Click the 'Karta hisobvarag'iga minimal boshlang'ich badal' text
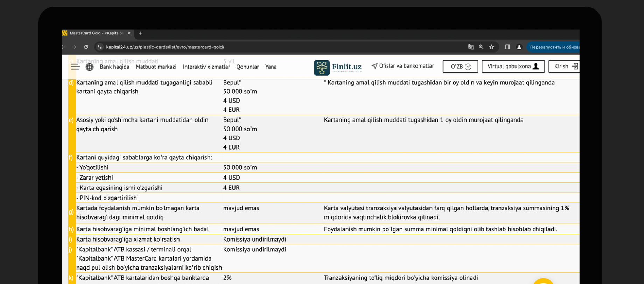 coord(142,229)
